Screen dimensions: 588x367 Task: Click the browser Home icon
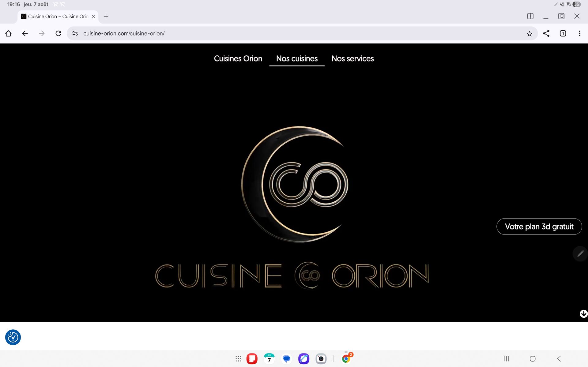[x=8, y=33]
